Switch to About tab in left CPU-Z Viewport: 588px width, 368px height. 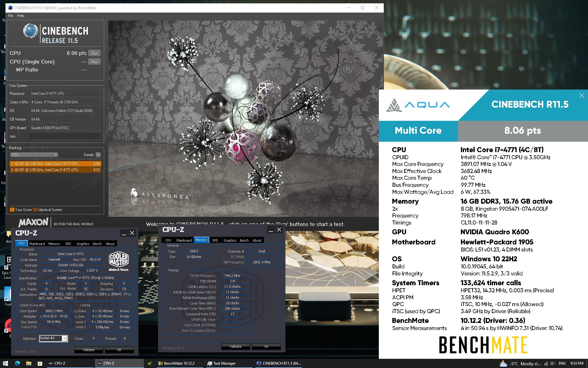point(110,244)
